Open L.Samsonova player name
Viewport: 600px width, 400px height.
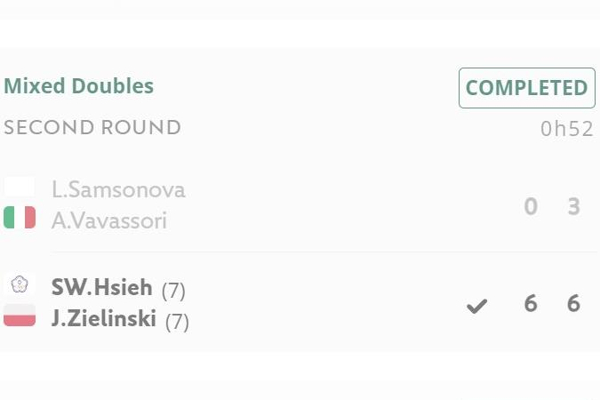[118, 190]
